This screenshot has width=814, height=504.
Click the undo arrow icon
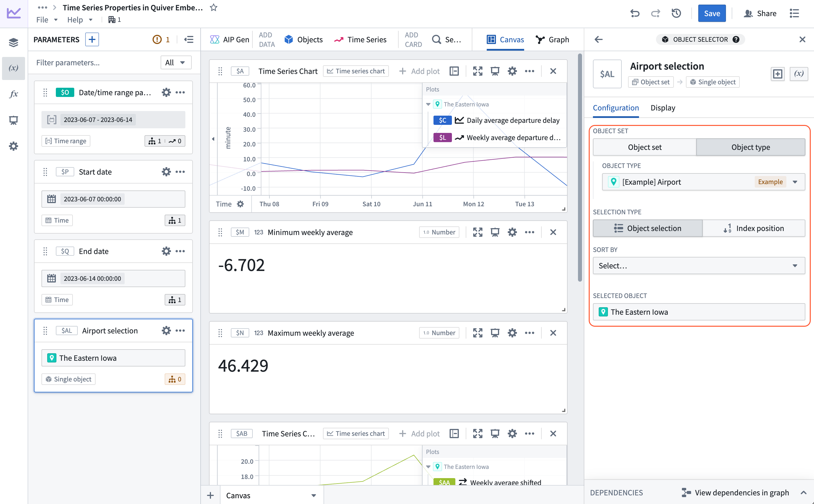pos(635,13)
